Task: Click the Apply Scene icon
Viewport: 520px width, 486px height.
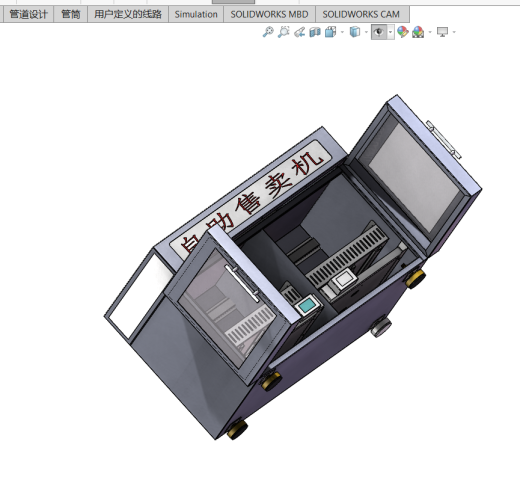Action: [x=418, y=32]
